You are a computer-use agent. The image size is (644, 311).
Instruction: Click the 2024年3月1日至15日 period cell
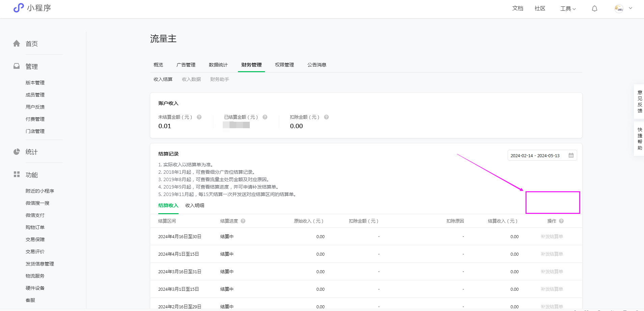pyautogui.click(x=179, y=289)
